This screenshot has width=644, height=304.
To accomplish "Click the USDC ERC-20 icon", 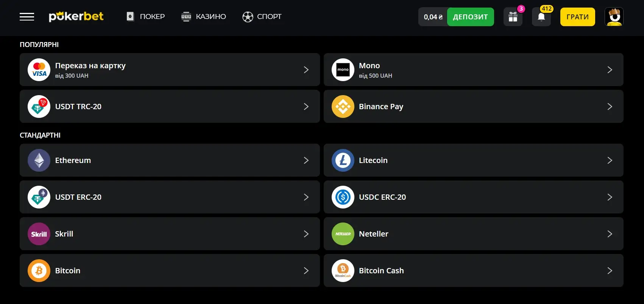I will coord(343,197).
